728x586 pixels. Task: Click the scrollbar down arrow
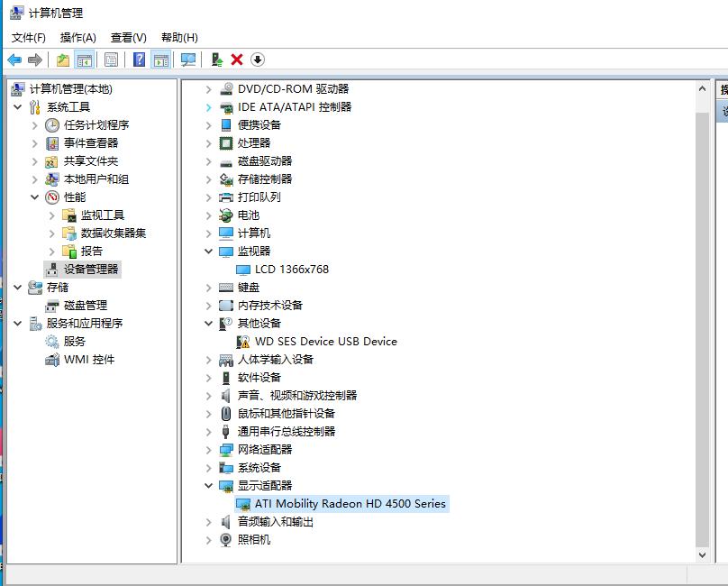point(704,554)
